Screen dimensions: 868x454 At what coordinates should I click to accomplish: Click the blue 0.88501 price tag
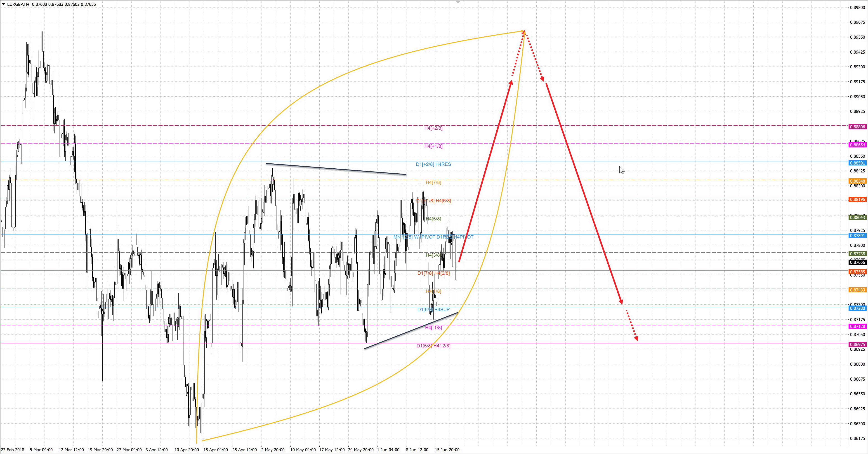point(857,163)
